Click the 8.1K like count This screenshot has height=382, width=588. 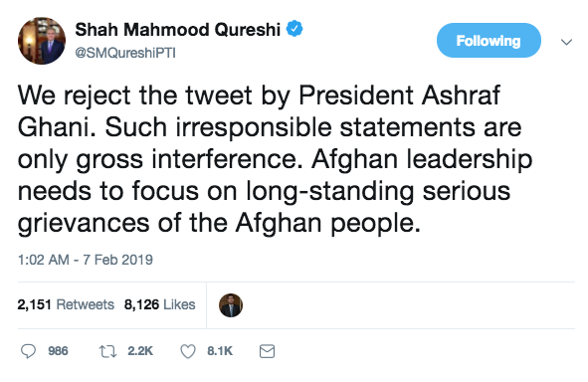(220, 351)
